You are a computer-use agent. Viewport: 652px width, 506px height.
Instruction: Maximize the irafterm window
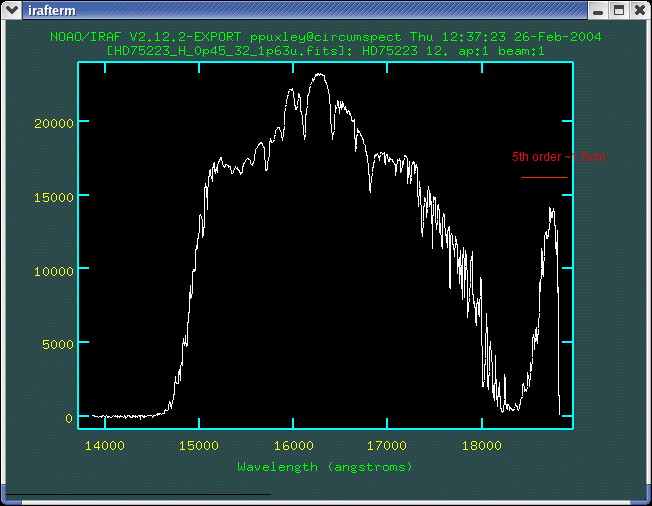pos(619,10)
